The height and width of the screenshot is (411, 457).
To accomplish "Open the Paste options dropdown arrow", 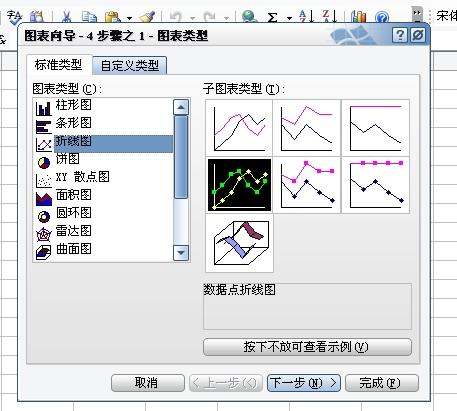I will (129, 18).
